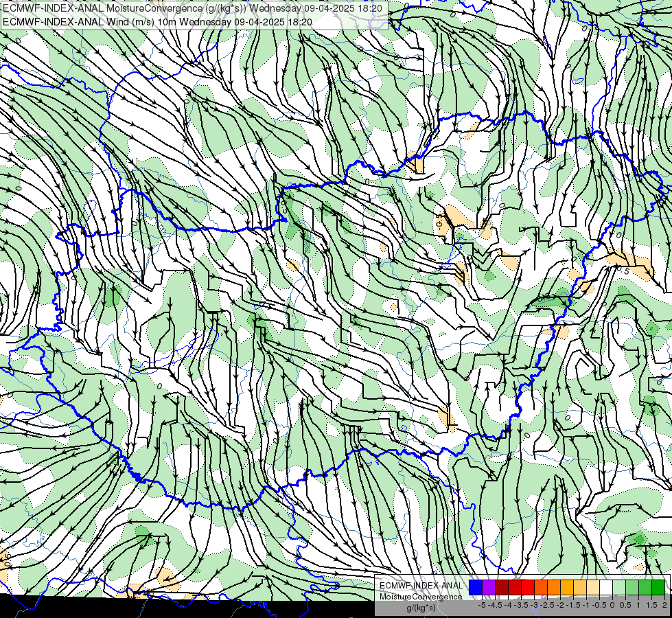Select the amber swatch between -2 and -1.5
This screenshot has height=618, width=672.
[x=567, y=587]
